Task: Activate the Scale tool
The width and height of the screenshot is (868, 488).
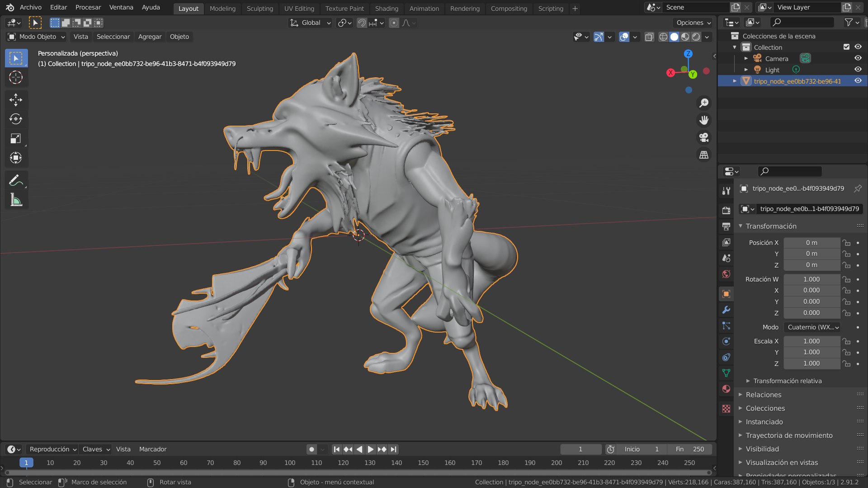Action: (x=16, y=138)
